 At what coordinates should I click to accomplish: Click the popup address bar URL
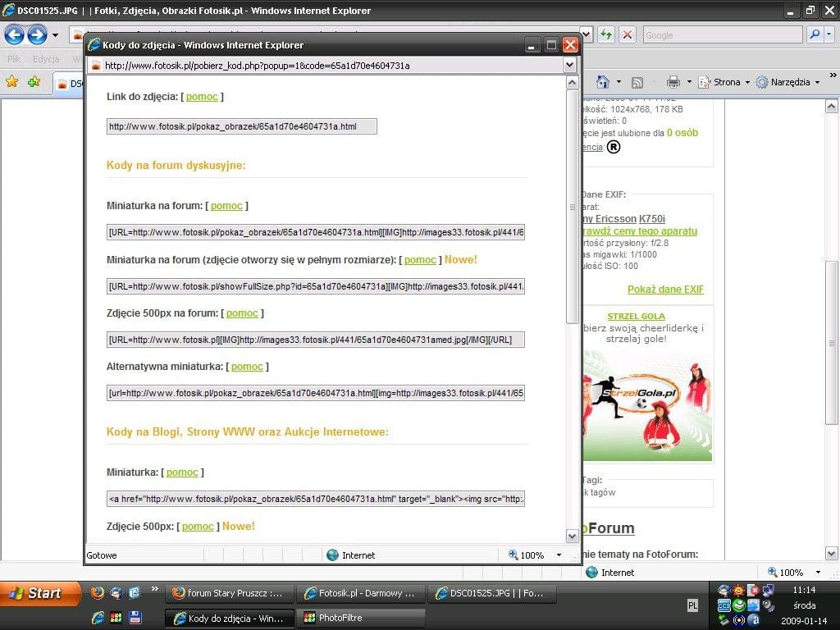(257, 66)
